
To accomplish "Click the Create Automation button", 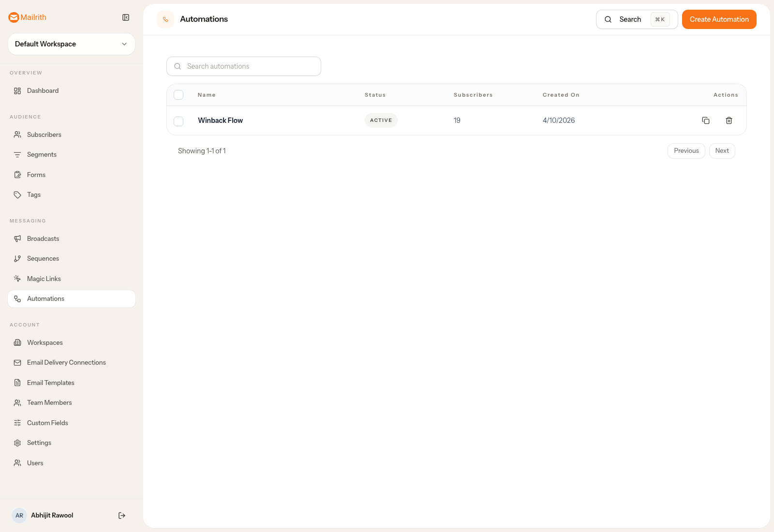I will click(719, 19).
